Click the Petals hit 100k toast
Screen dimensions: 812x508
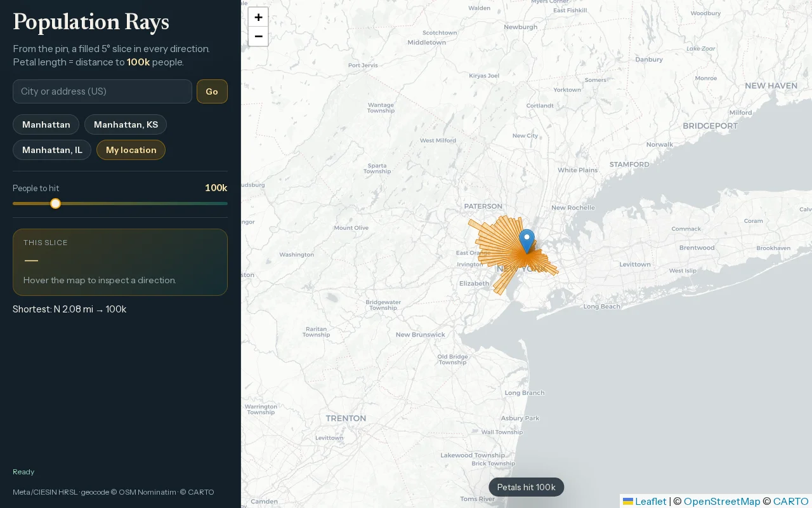526,487
